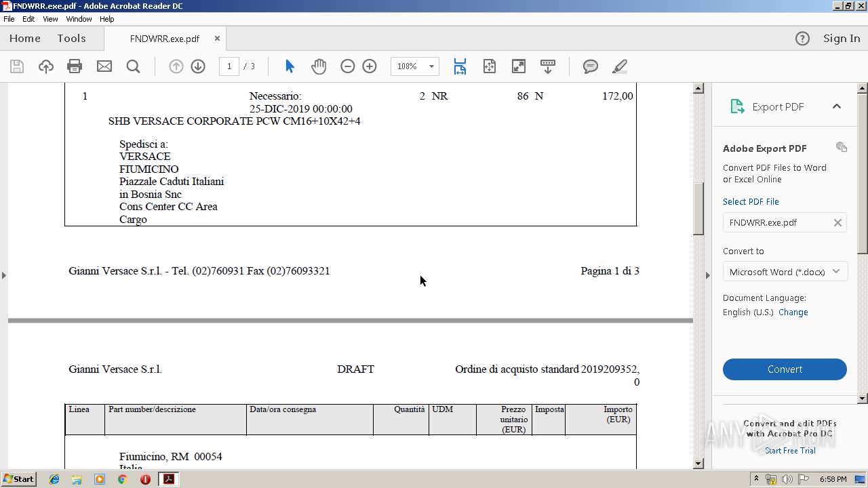
Task: Open the Help menu
Action: tap(107, 19)
